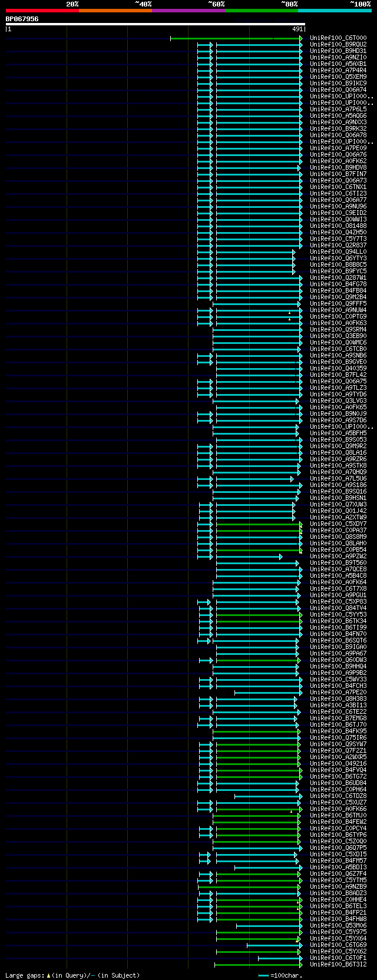377x980 pixels.
Task: Select hit label UniRef100_Q94LL0
Action: point(338,252)
